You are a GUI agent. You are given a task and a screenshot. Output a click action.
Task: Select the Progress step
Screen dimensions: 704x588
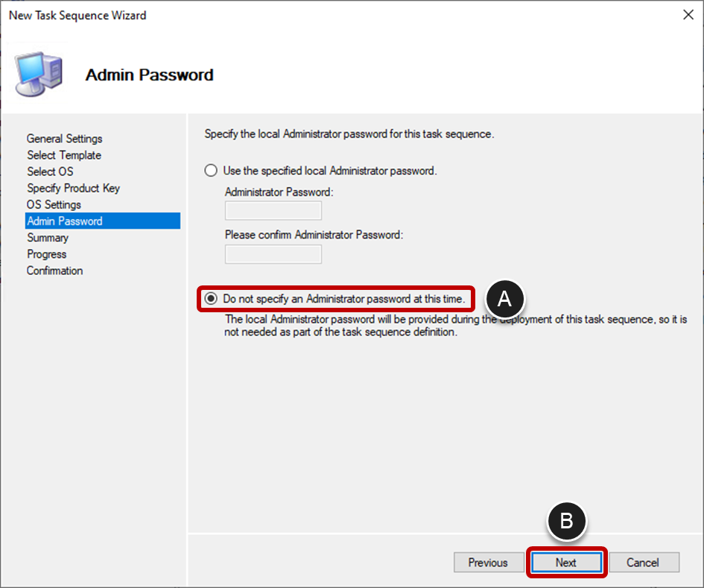pyautogui.click(x=46, y=253)
